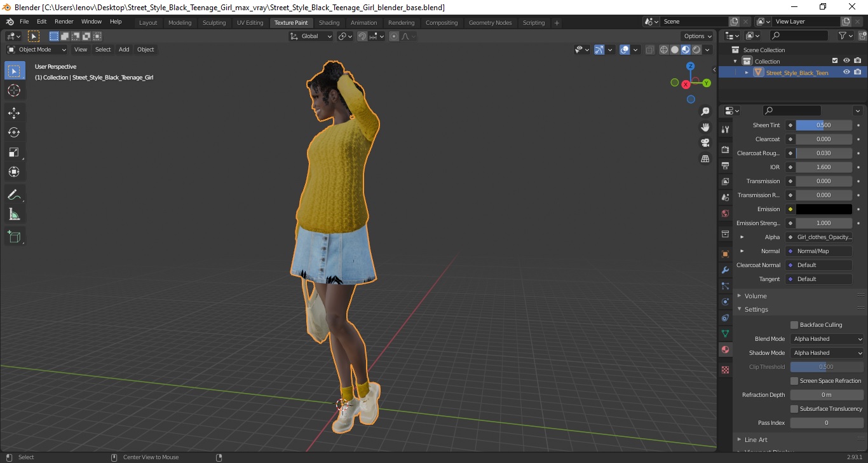The height and width of the screenshot is (463, 868).
Task: Enable Subsurface Translucency checkbox
Action: [x=794, y=409]
